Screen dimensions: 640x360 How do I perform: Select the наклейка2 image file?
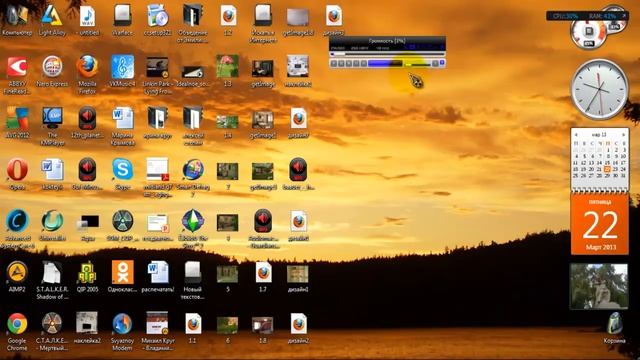pos(87,328)
